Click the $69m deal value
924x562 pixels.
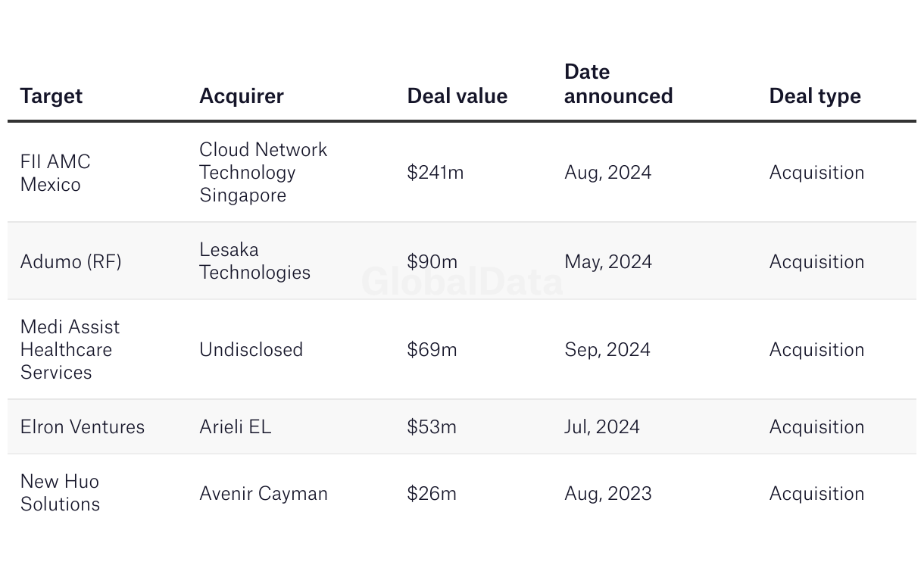click(432, 350)
